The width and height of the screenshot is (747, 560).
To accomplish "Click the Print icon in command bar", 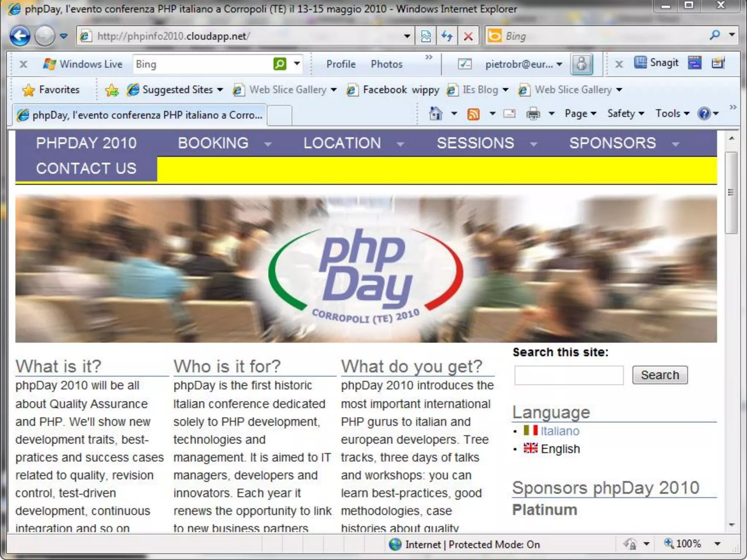I will [x=533, y=114].
